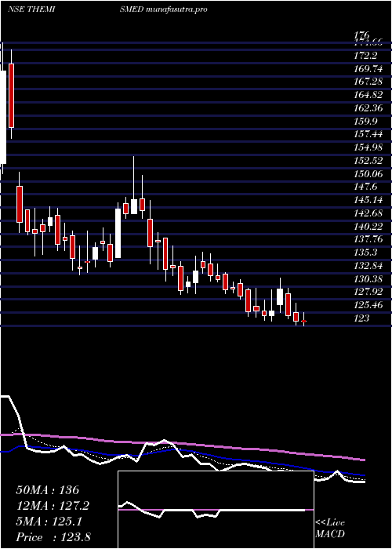Click the 125.46 price axis label
Image resolution: width=392 pixels, height=549 pixels.
pos(368,306)
